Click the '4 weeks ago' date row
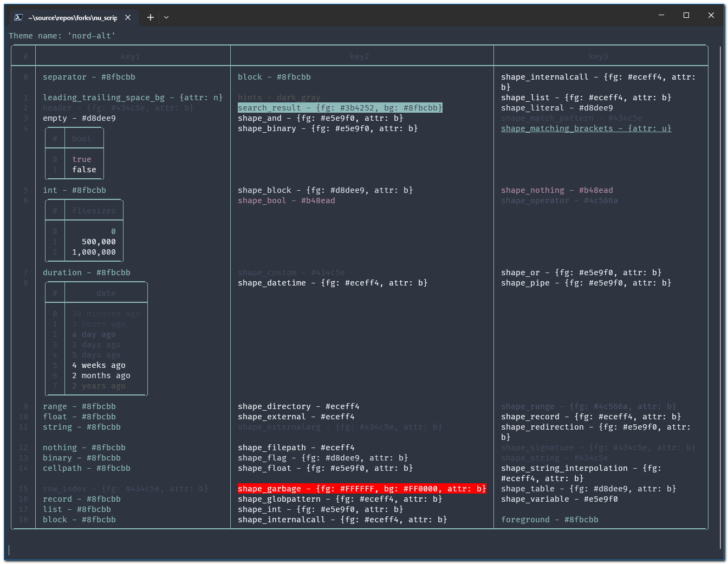 pyautogui.click(x=99, y=365)
